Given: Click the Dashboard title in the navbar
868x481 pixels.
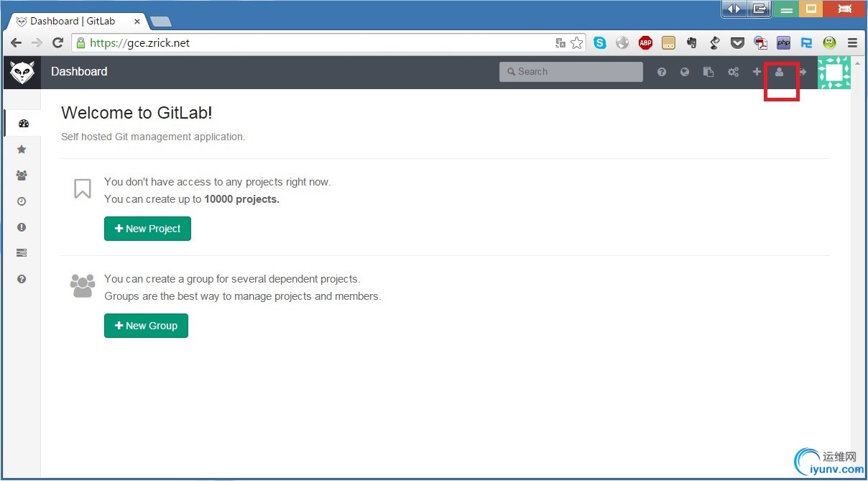Looking at the screenshot, I should 79,72.
